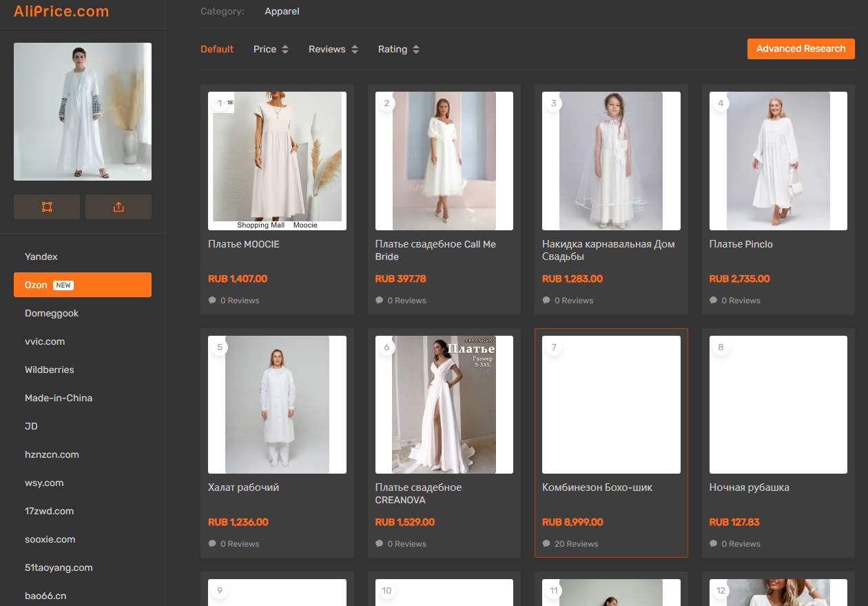
Task: Click price RUB 1,407.00
Action: coord(238,279)
